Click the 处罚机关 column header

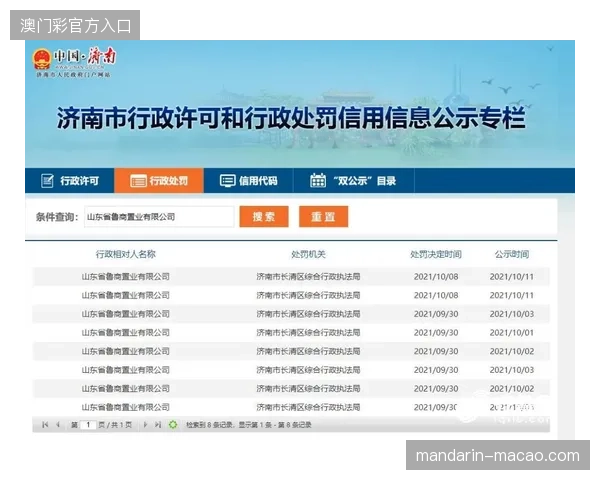point(308,254)
